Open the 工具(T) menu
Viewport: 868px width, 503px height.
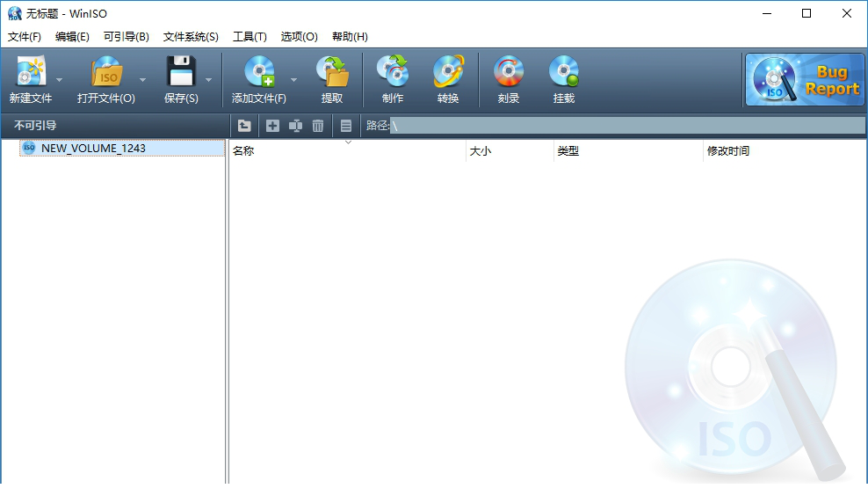[x=250, y=37]
